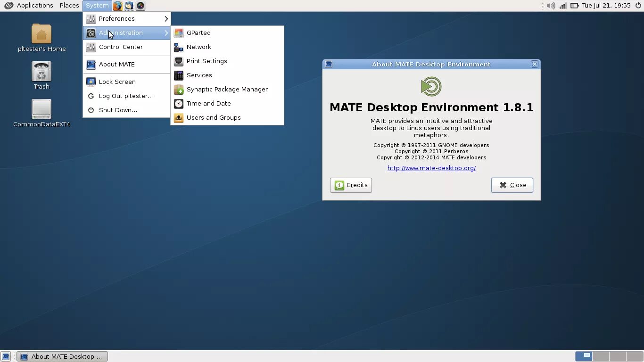This screenshot has height=362, width=644.
Task: Click the Users and Groups icon
Action: (179, 118)
